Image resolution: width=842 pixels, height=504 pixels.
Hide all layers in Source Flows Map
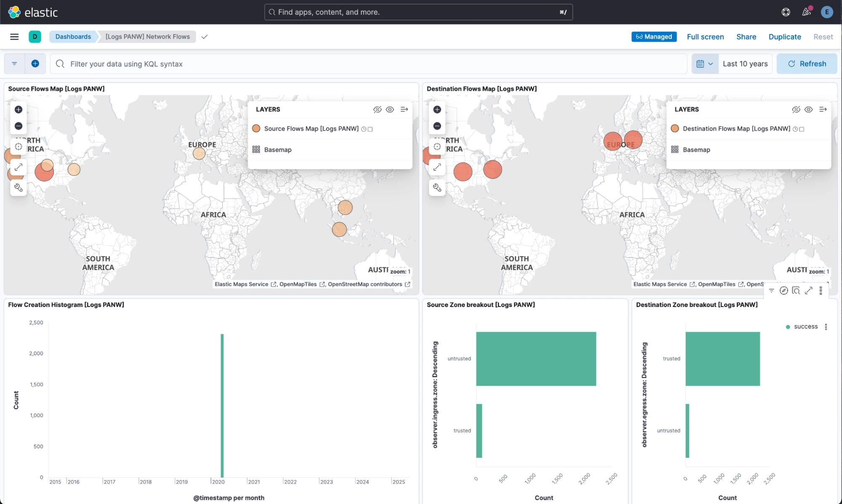coord(377,109)
